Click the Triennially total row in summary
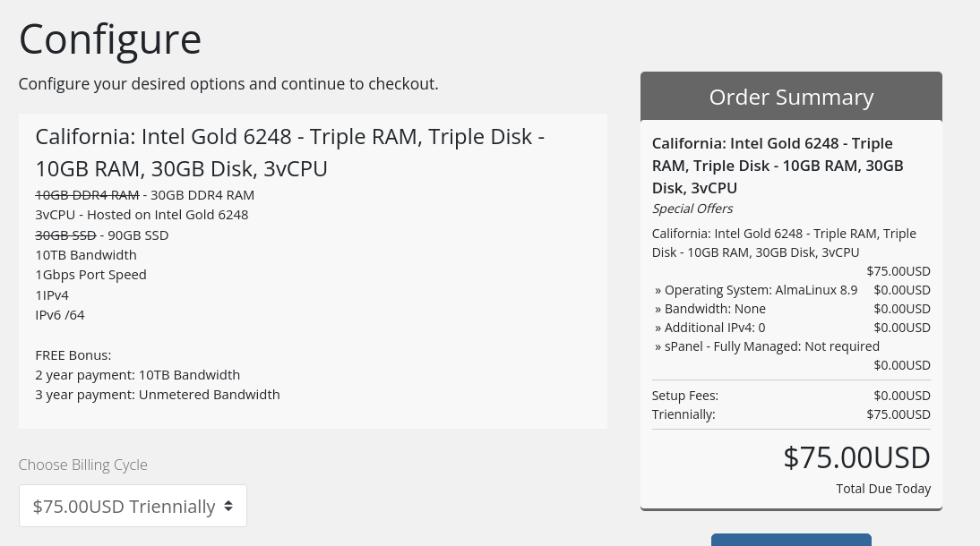Screen dimensions: 980x546 (x=791, y=414)
